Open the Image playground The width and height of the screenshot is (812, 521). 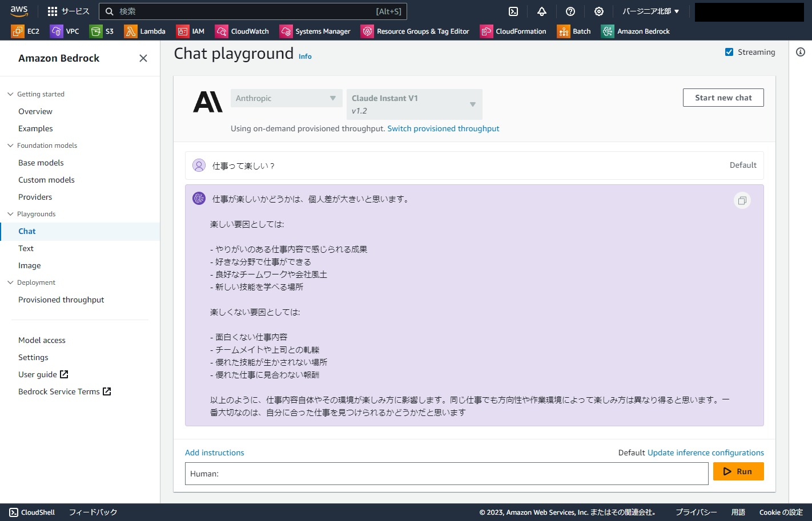[29, 265]
